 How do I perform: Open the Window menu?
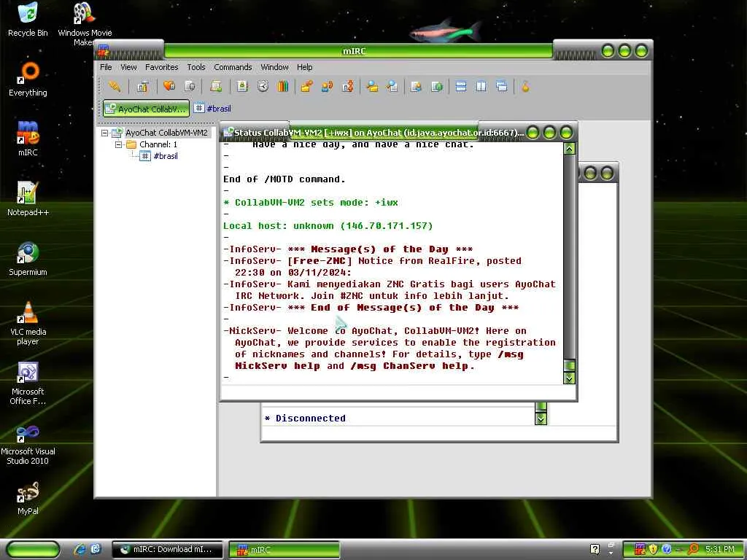274,67
